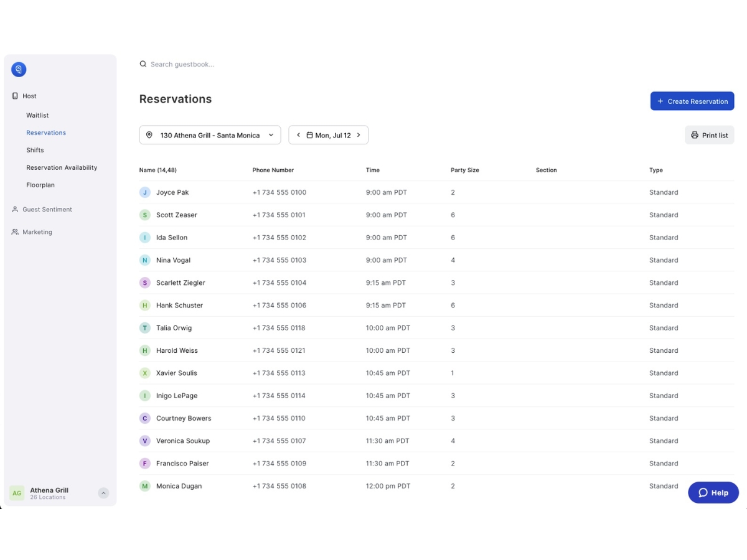Click the Create Reservation button
The width and height of the screenshot is (747, 560).
(692, 101)
